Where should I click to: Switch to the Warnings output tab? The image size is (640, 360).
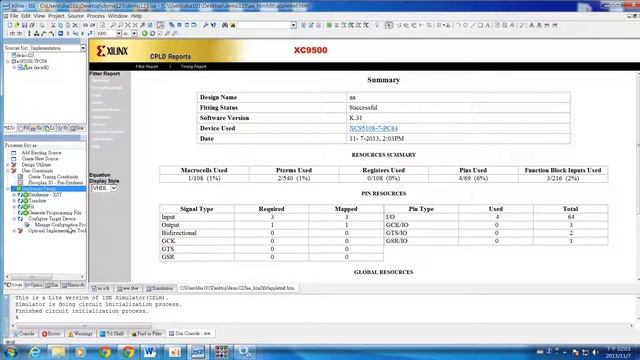click(x=80, y=333)
